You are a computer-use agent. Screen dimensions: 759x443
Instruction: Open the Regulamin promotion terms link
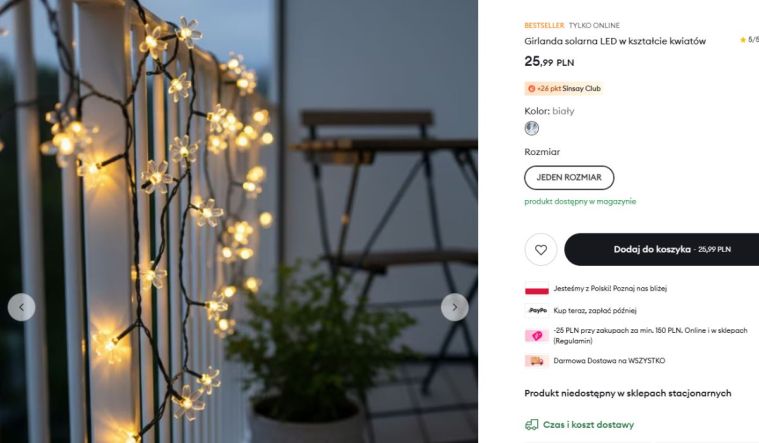pos(573,341)
